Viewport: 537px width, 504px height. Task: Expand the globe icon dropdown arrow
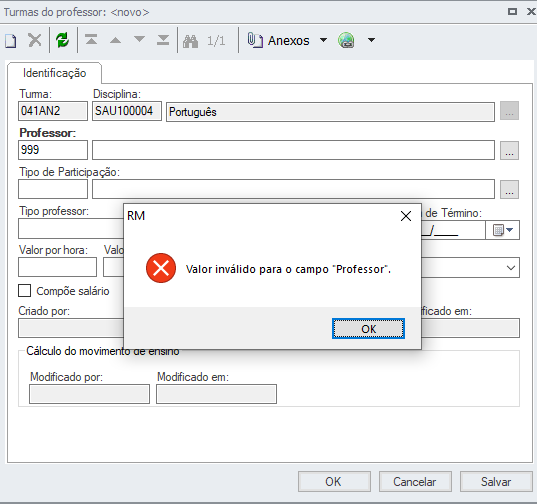[371, 40]
